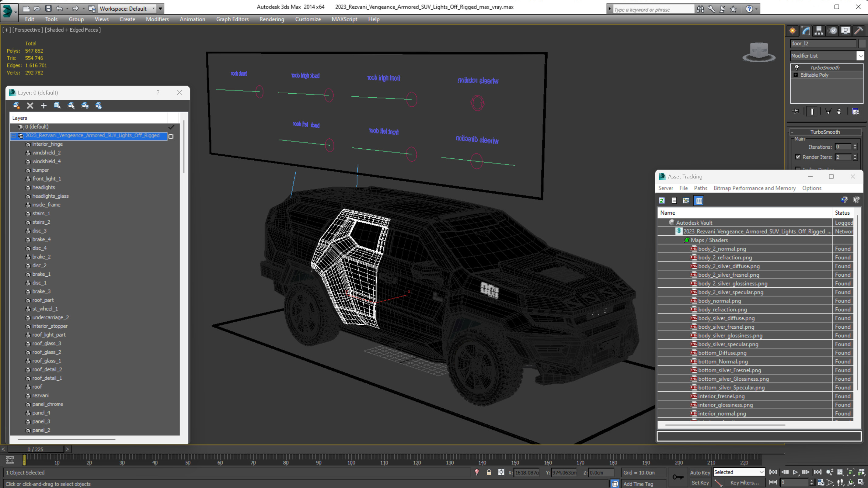The height and width of the screenshot is (488, 868).
Task: Click Configure Modifier Sets icon
Action: point(855,112)
